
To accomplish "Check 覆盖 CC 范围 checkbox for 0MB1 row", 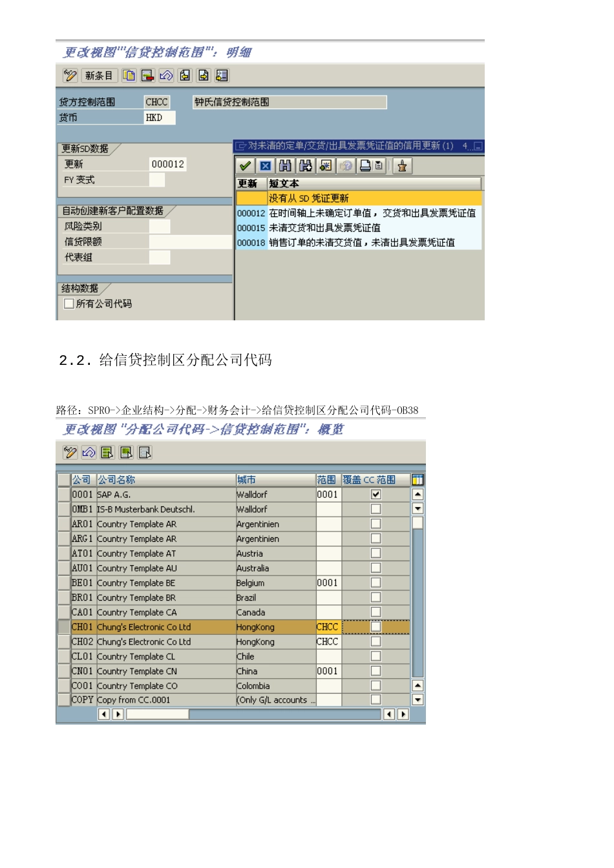I will [376, 509].
